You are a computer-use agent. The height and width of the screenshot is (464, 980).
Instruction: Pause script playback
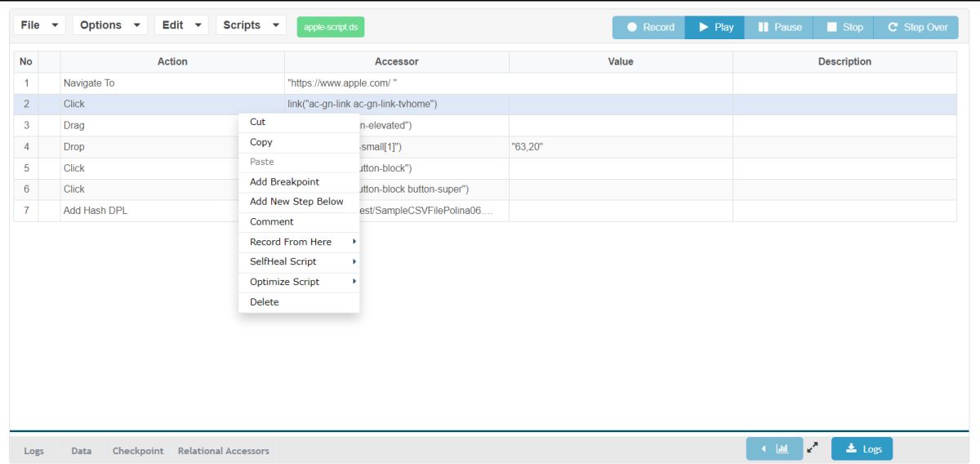pos(778,27)
